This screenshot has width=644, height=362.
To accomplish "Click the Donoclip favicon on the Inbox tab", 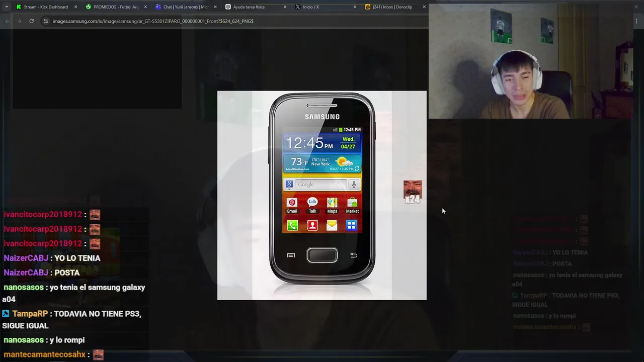I will pyautogui.click(x=367, y=7).
